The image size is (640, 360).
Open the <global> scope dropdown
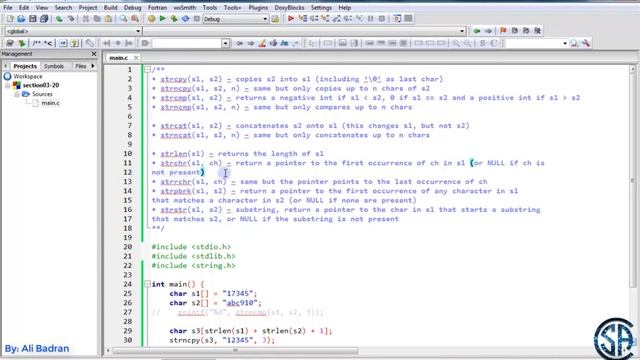click(x=138, y=31)
